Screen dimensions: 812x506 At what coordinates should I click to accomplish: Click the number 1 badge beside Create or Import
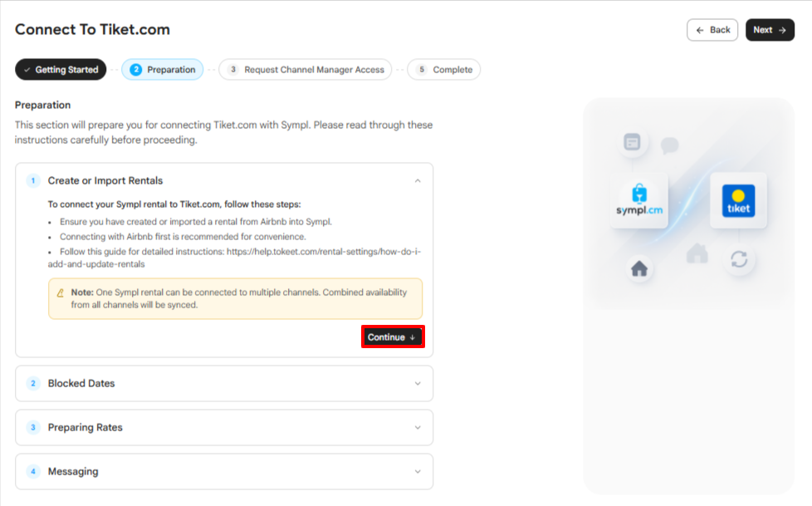[33, 181]
